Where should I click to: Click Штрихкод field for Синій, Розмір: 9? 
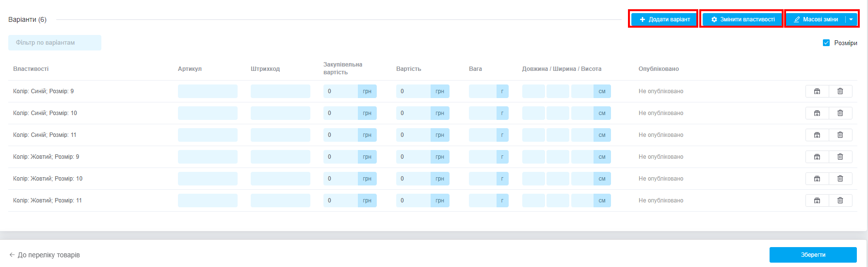(x=280, y=91)
